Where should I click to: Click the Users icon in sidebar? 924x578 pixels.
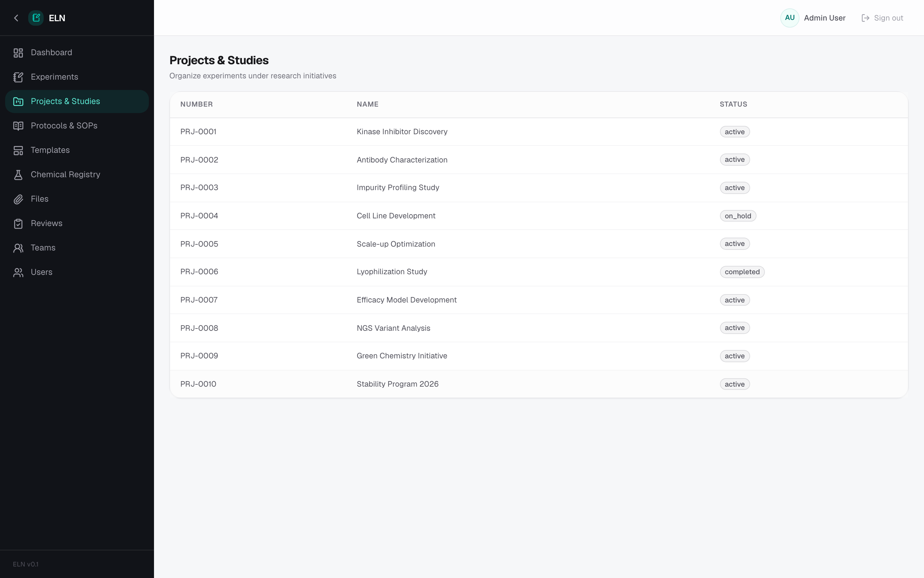click(18, 272)
